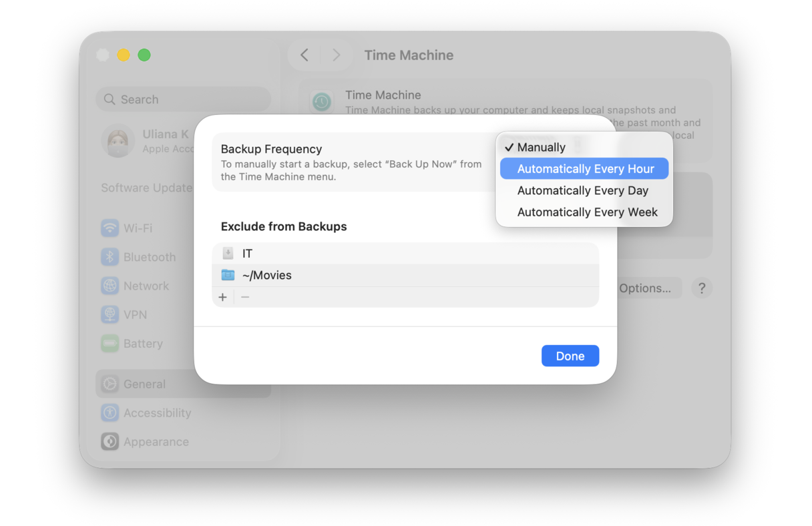Open Appearance settings in sidebar
This screenshot has width=812, height=526.
184,442
